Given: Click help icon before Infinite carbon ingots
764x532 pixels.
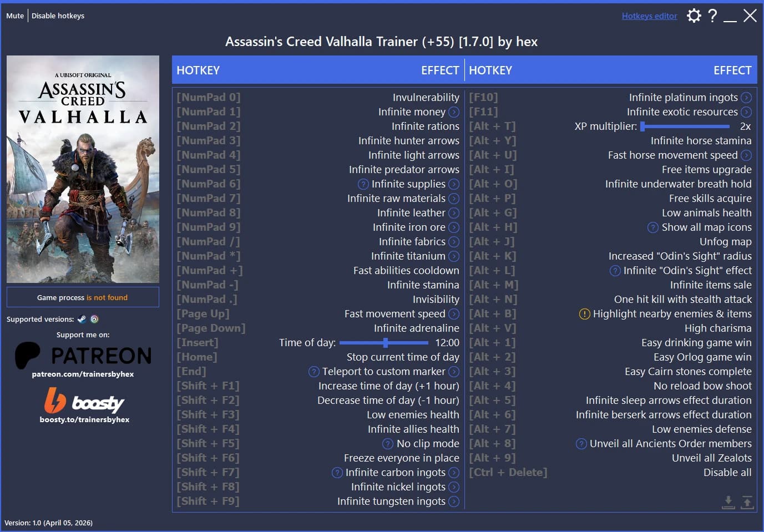Looking at the screenshot, I should (x=337, y=473).
